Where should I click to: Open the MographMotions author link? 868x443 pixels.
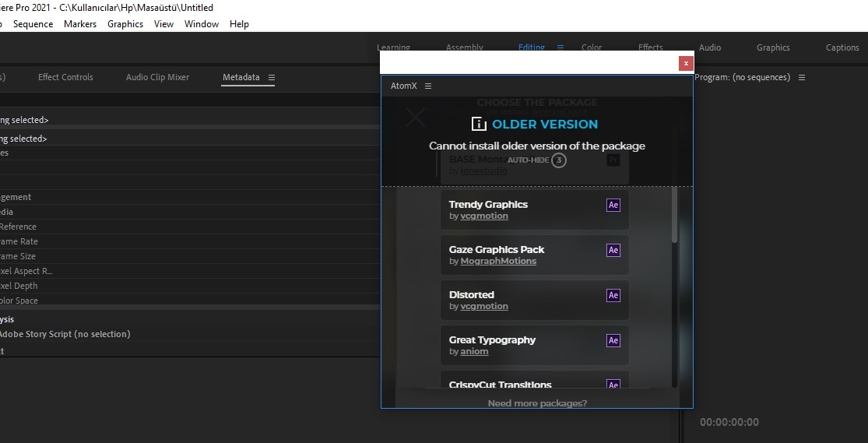pos(498,262)
